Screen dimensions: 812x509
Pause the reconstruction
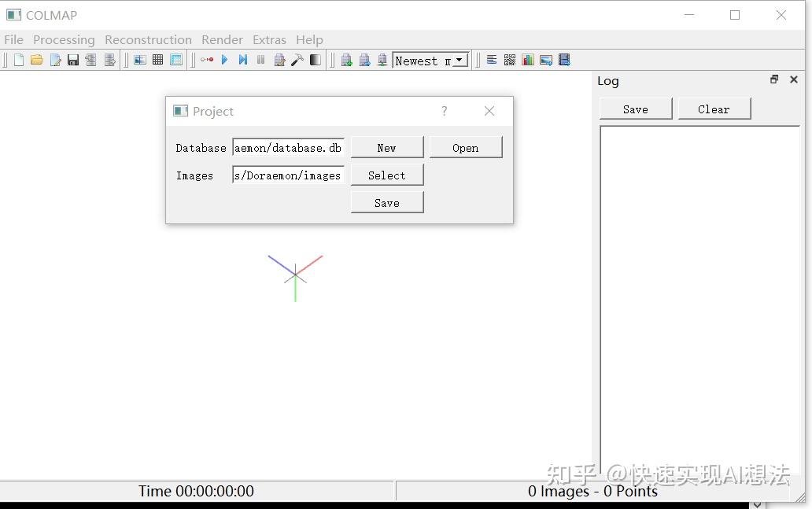pos(260,59)
